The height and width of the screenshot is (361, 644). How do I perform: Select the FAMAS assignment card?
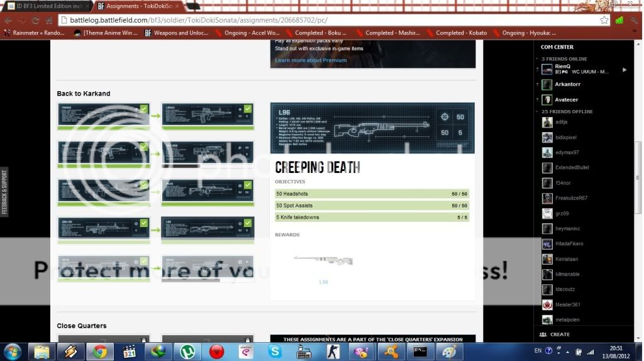click(104, 116)
